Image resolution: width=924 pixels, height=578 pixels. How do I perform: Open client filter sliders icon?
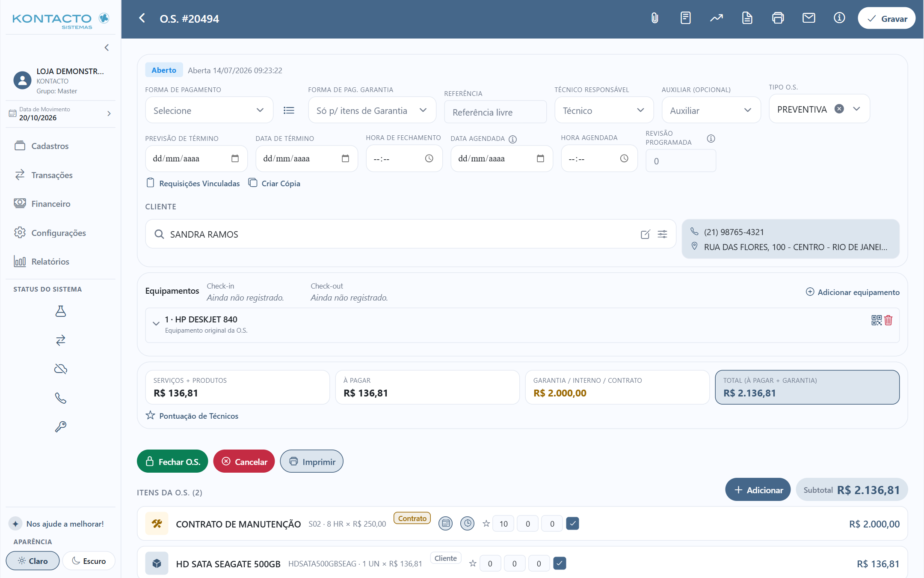coord(662,234)
